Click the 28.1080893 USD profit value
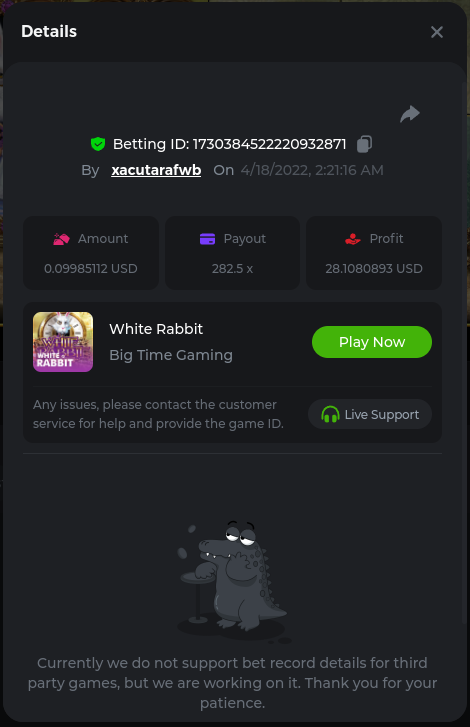This screenshot has height=727, width=470. pyautogui.click(x=374, y=268)
